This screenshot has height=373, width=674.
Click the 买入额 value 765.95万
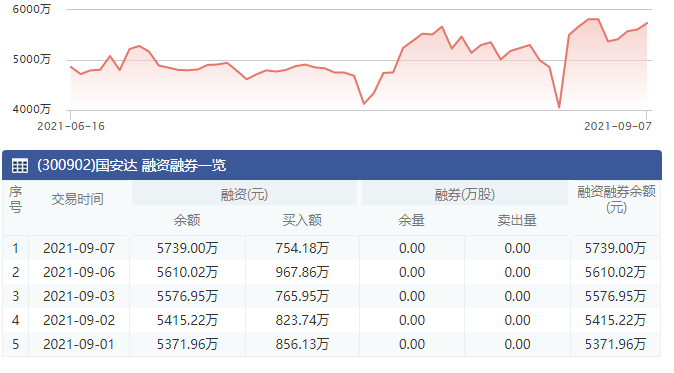click(x=302, y=297)
